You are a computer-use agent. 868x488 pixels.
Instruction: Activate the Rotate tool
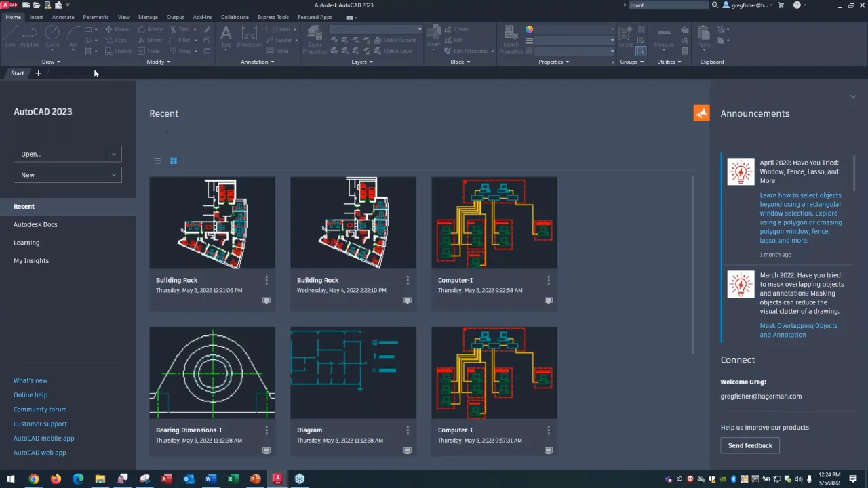point(151,29)
